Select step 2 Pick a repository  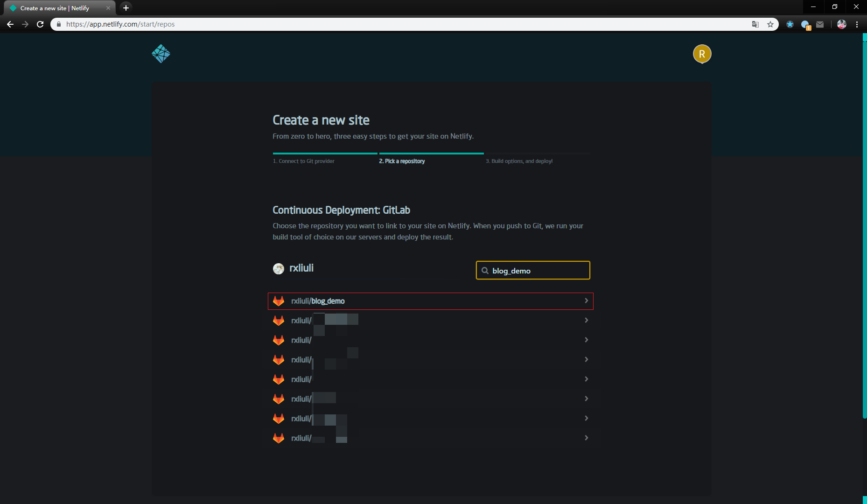point(402,161)
